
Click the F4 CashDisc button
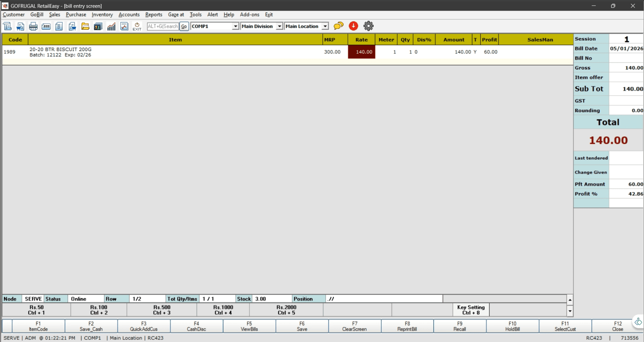[x=197, y=326]
